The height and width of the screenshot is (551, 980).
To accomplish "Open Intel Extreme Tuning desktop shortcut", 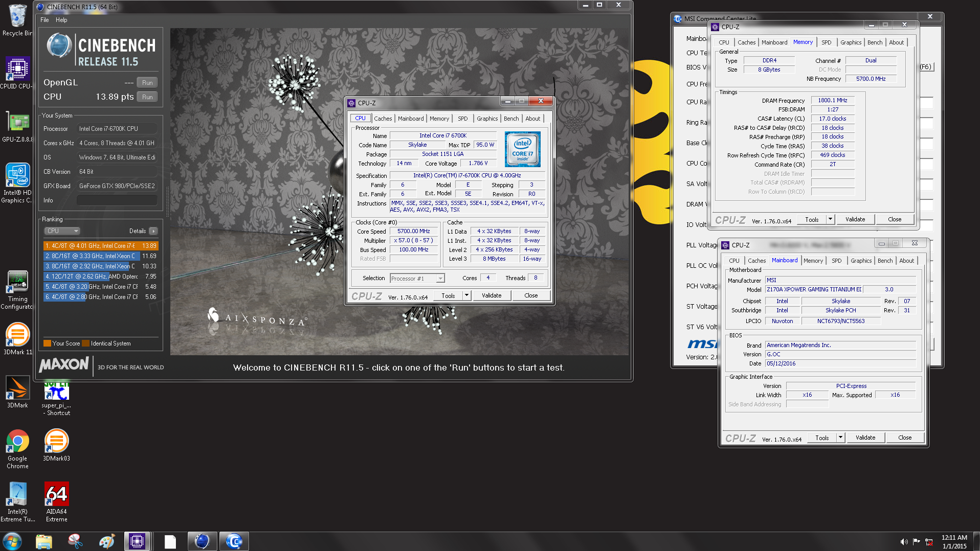I will pos(17,502).
